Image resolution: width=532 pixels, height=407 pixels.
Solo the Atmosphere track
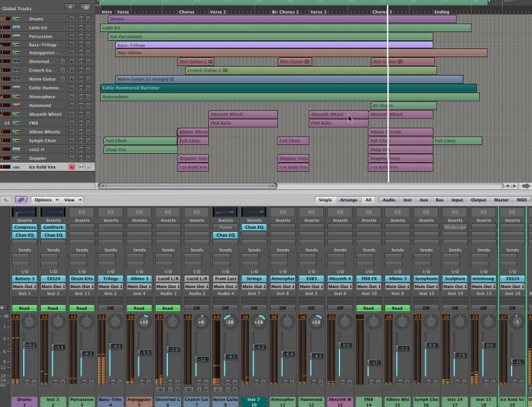pos(88,97)
